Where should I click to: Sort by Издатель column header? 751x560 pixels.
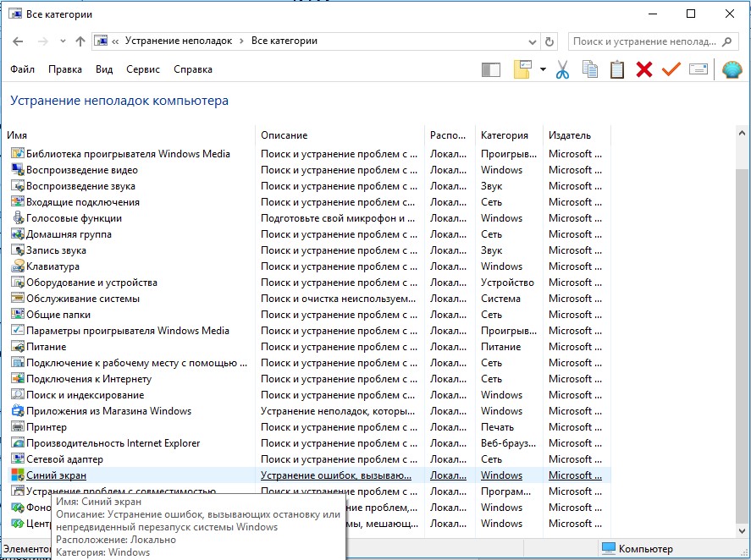click(570, 135)
